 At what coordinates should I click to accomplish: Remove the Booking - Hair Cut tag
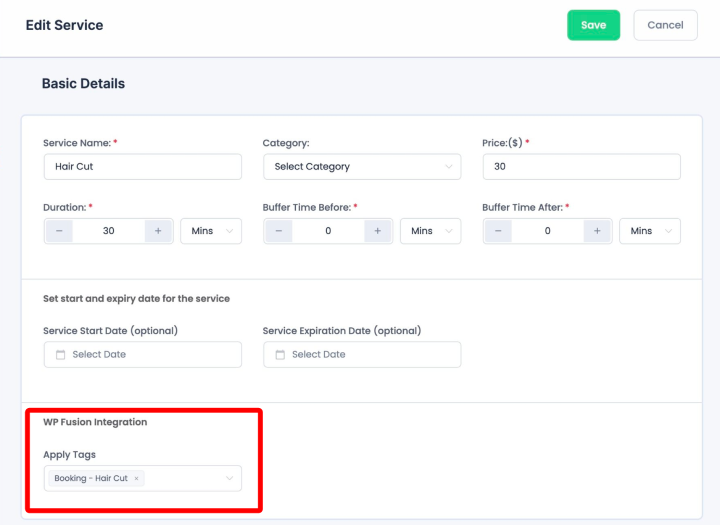coord(136,479)
